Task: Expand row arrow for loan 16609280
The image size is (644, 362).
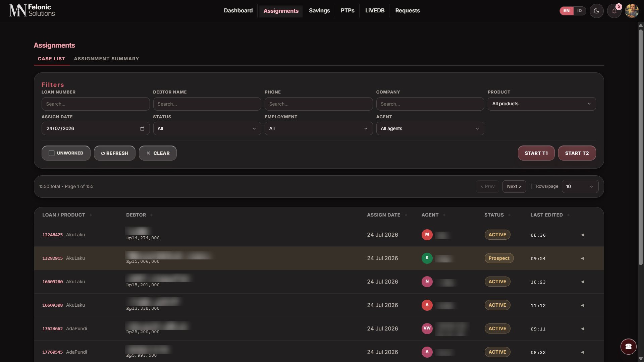Action: pos(583,282)
